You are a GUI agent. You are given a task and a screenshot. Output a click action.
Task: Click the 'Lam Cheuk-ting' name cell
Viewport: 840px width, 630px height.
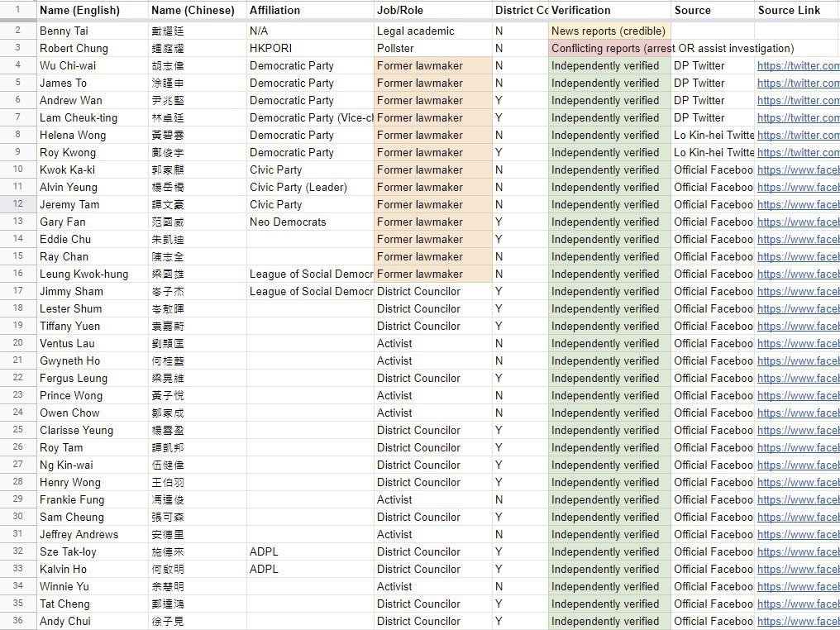pyautogui.click(x=92, y=117)
